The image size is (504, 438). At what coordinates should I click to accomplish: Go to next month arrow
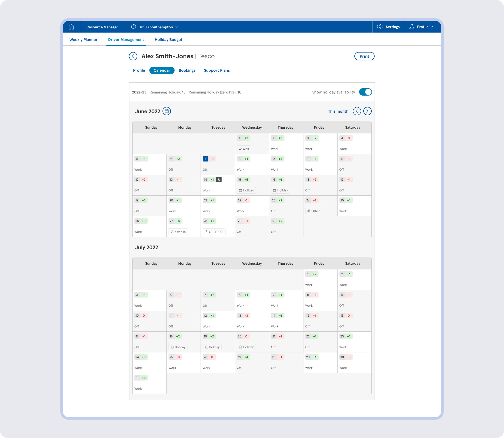[x=367, y=111]
